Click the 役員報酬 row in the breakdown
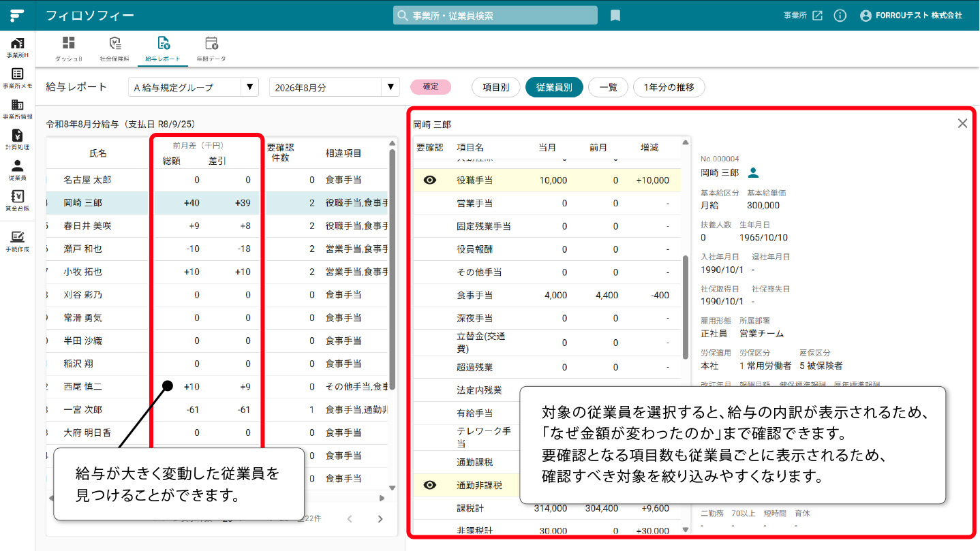Image resolution: width=980 pixels, height=551 pixels. click(547, 249)
